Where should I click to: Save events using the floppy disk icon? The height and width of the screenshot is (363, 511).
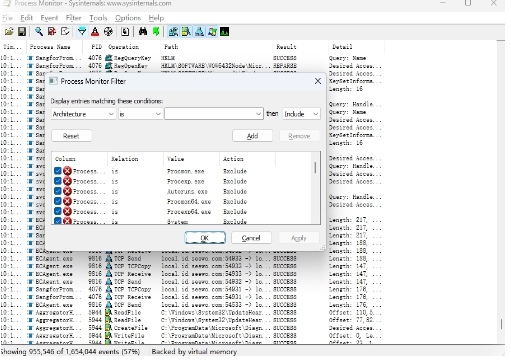(x=22, y=32)
